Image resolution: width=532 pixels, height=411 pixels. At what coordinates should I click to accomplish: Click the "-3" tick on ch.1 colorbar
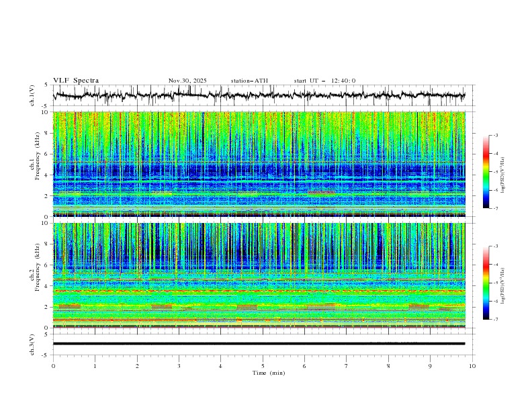pos(495,135)
